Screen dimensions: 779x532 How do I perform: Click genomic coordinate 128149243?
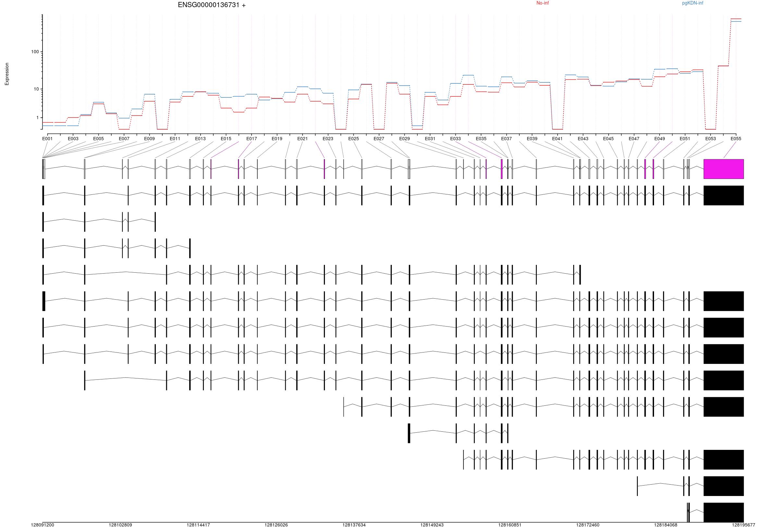[432, 525]
